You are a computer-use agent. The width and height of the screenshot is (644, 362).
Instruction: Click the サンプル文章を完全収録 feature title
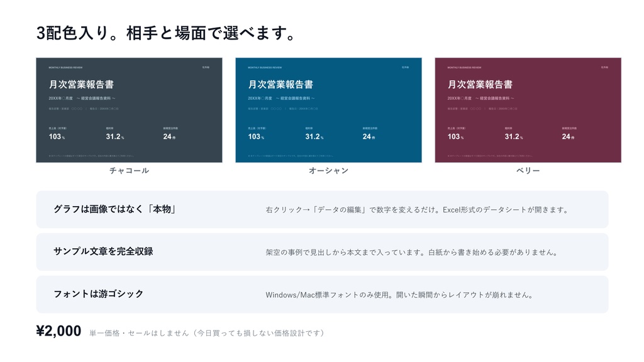(103, 251)
